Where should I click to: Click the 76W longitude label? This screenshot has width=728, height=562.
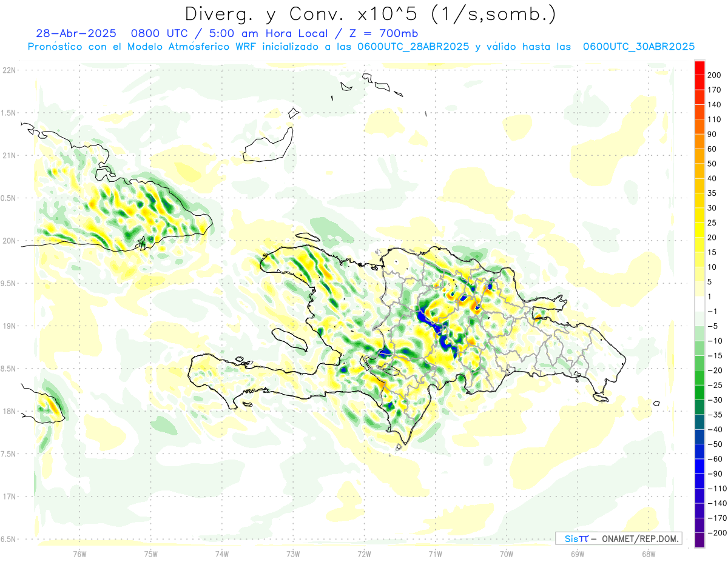[x=79, y=554]
